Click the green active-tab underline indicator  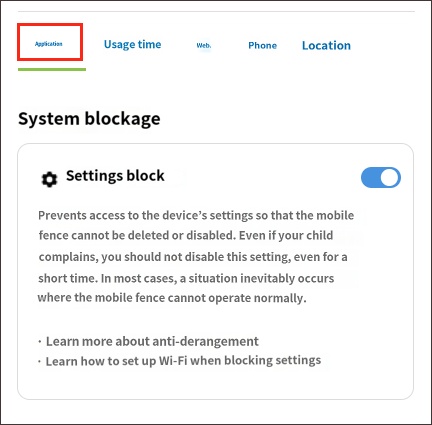click(52, 69)
